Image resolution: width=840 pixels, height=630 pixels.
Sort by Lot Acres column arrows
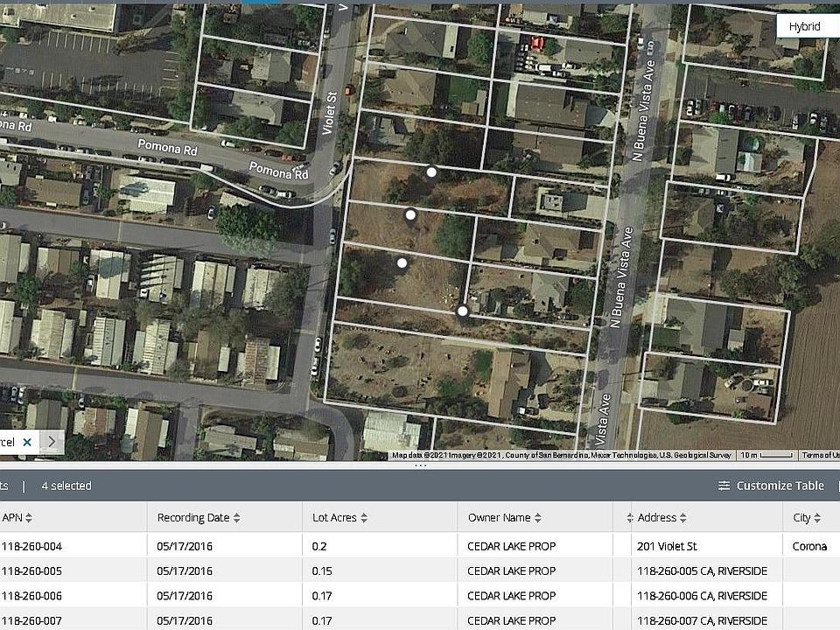click(364, 517)
